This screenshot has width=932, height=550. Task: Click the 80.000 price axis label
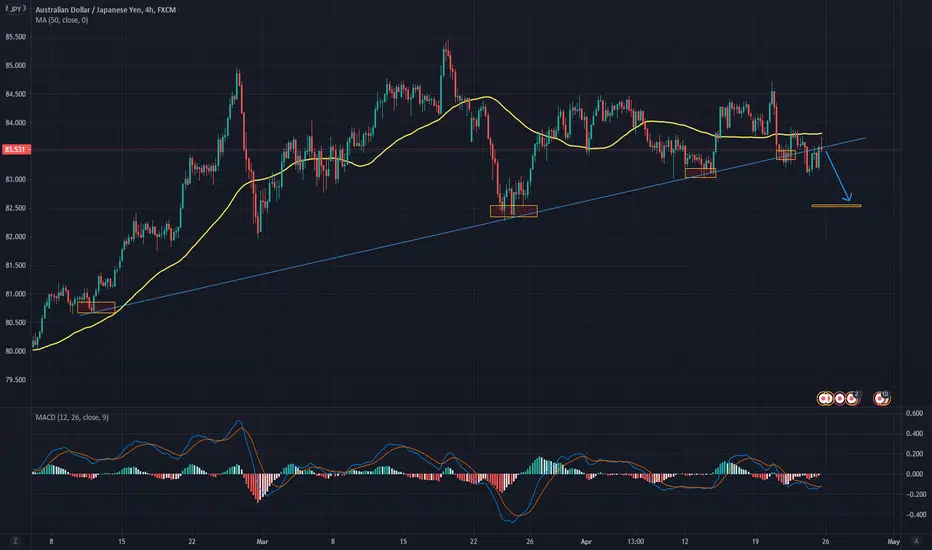coord(15,351)
